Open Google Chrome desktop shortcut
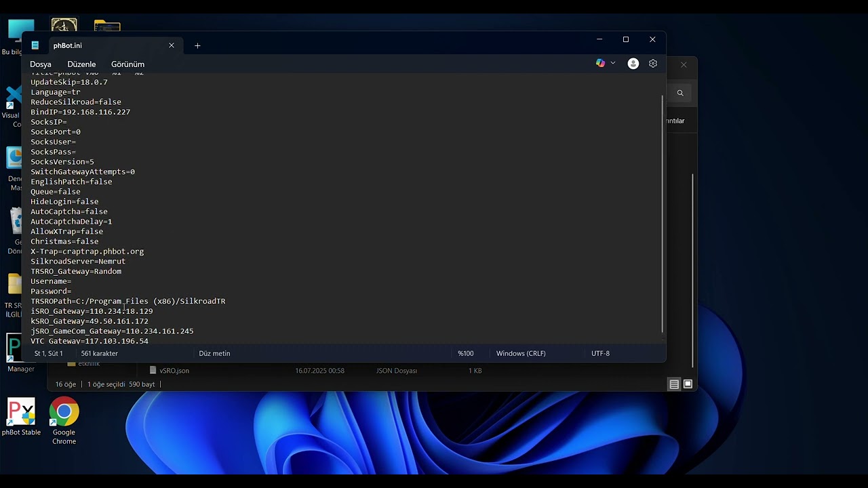The width and height of the screenshot is (868, 488). 64,420
